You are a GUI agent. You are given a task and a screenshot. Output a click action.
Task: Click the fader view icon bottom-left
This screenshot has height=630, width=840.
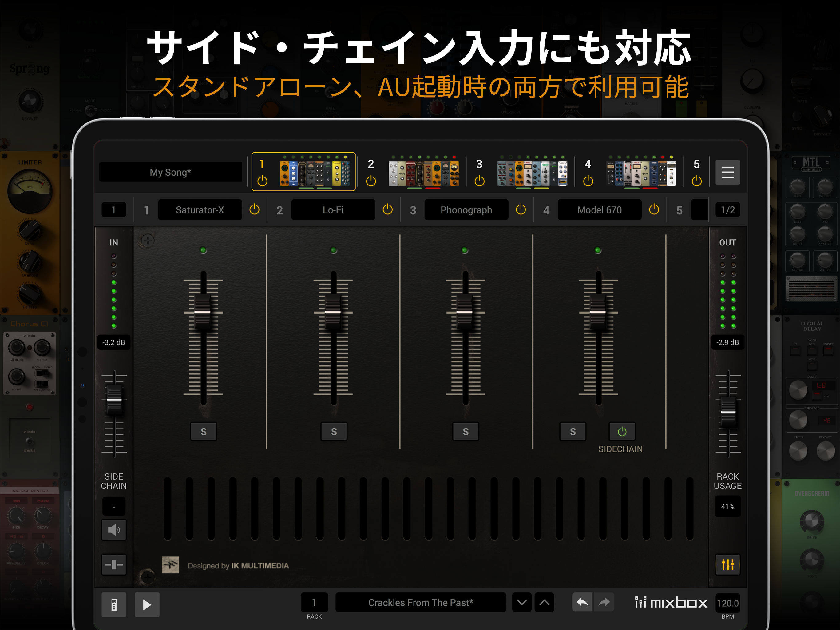coord(113,564)
